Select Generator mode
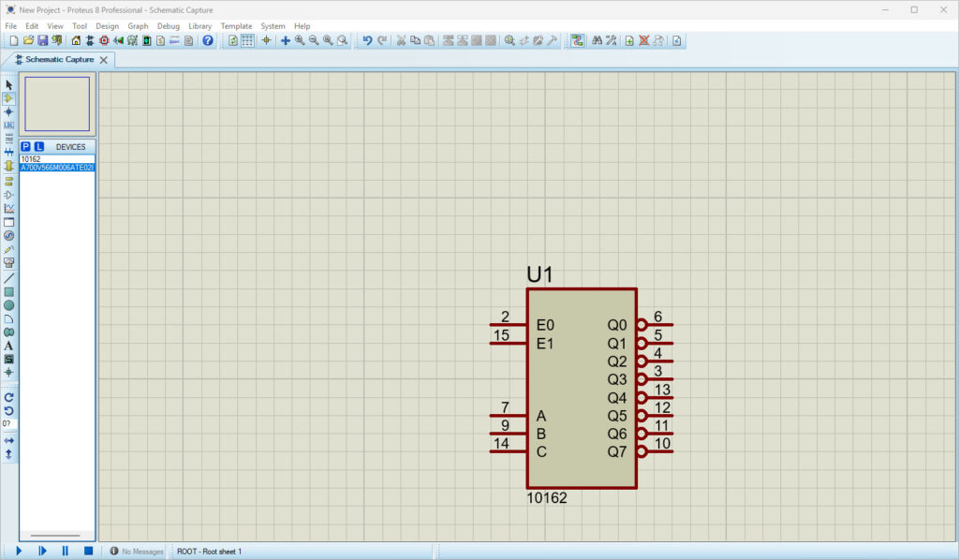 coord(8,235)
